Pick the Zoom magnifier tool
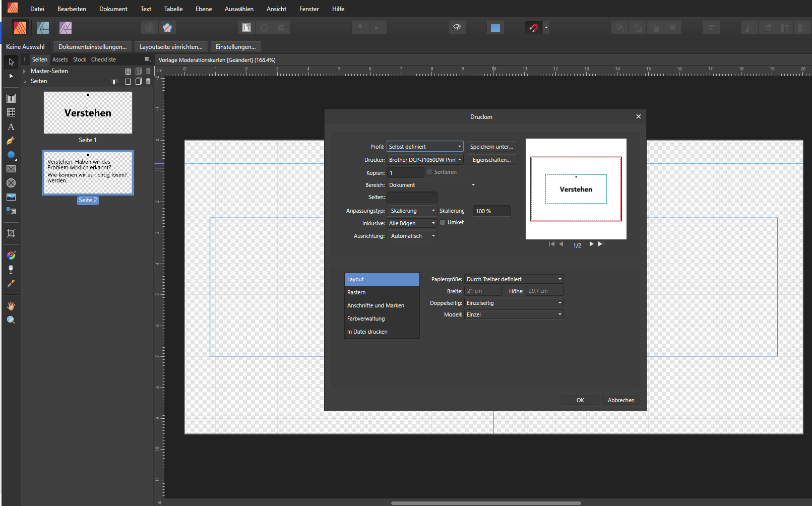The image size is (812, 506). click(11, 320)
